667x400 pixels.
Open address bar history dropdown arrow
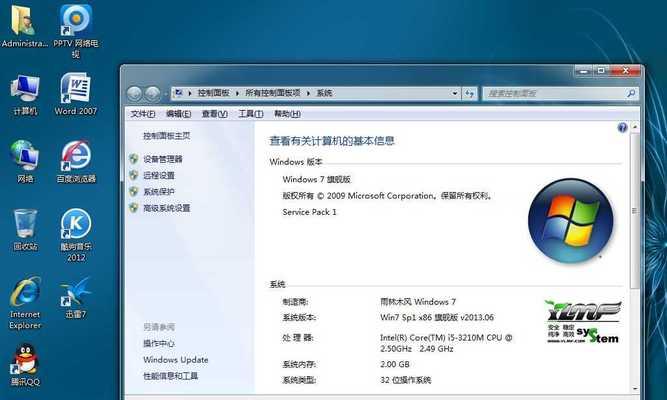pos(455,93)
